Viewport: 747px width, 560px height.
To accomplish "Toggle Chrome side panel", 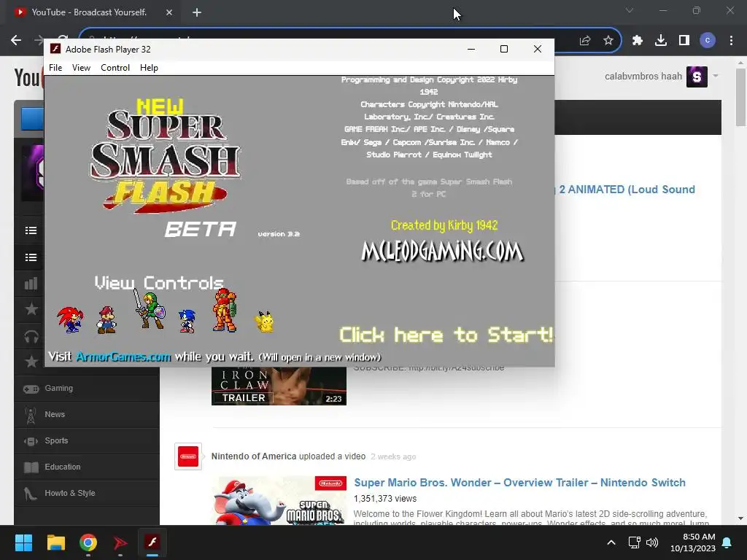I will point(684,41).
